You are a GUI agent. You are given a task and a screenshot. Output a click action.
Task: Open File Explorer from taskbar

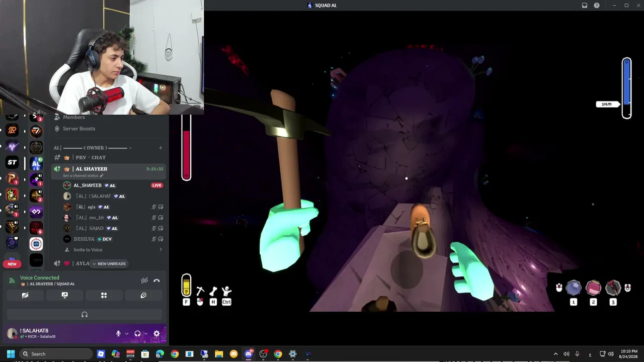(219, 354)
